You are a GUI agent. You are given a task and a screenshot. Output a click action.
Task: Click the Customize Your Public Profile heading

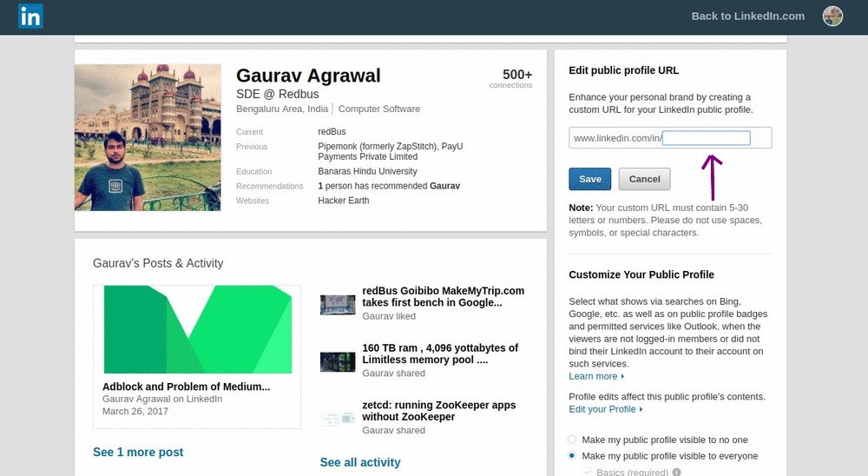(x=641, y=274)
